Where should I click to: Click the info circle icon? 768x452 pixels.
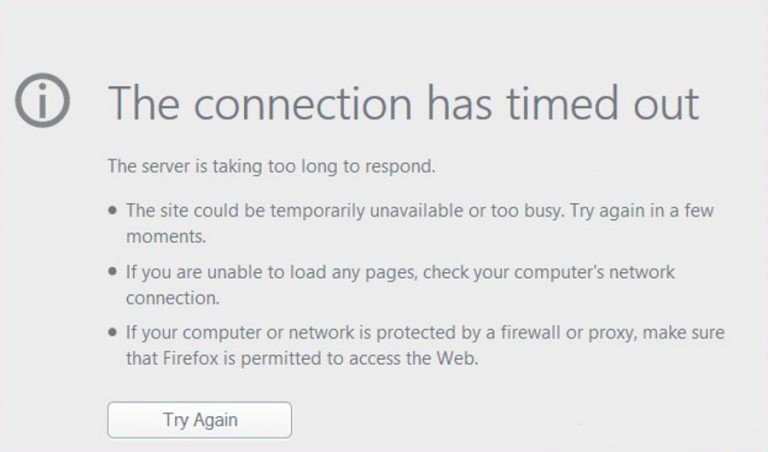pos(43,101)
